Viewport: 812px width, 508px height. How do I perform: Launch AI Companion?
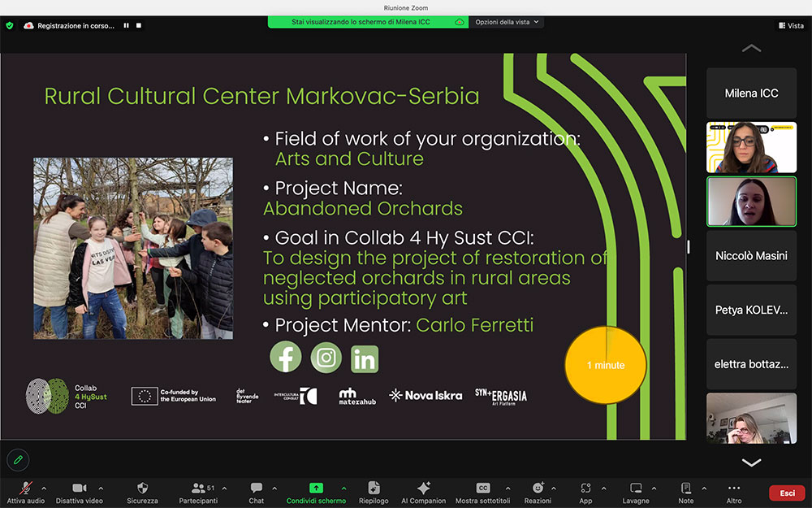pos(423,488)
